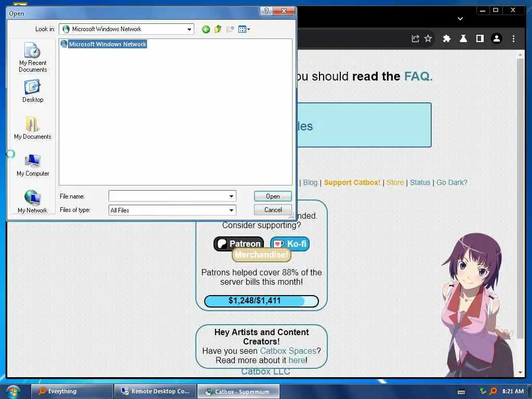Click the Patreon button
The height and width of the screenshot is (399, 532).
coord(238,244)
